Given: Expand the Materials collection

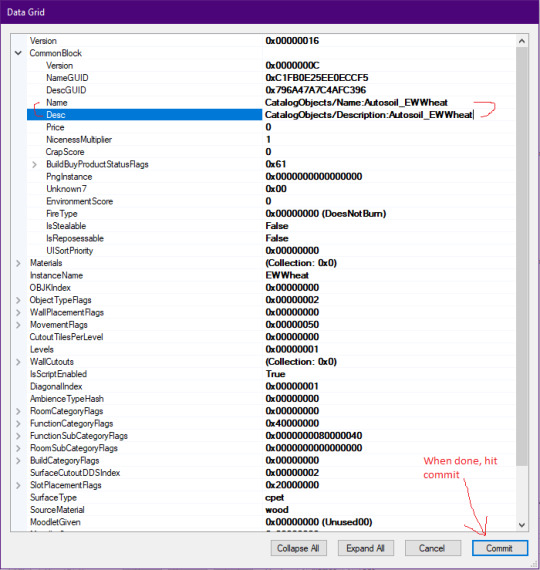Looking at the screenshot, I should coord(18,263).
